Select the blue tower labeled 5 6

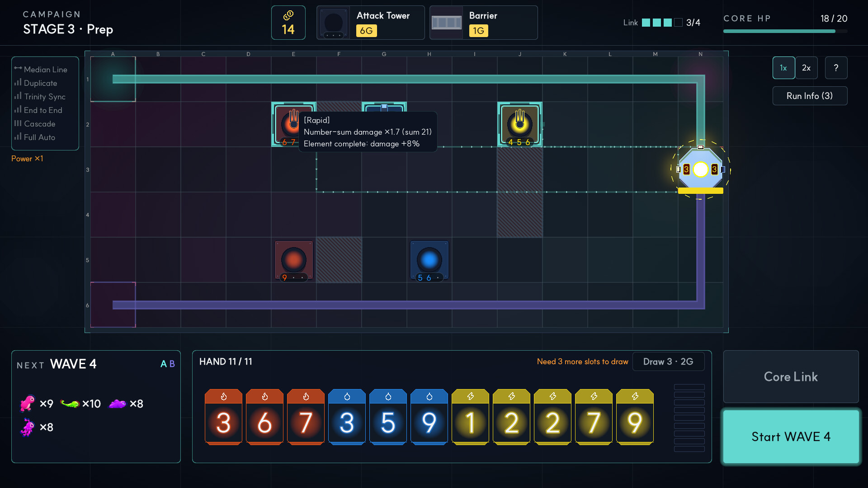click(429, 261)
